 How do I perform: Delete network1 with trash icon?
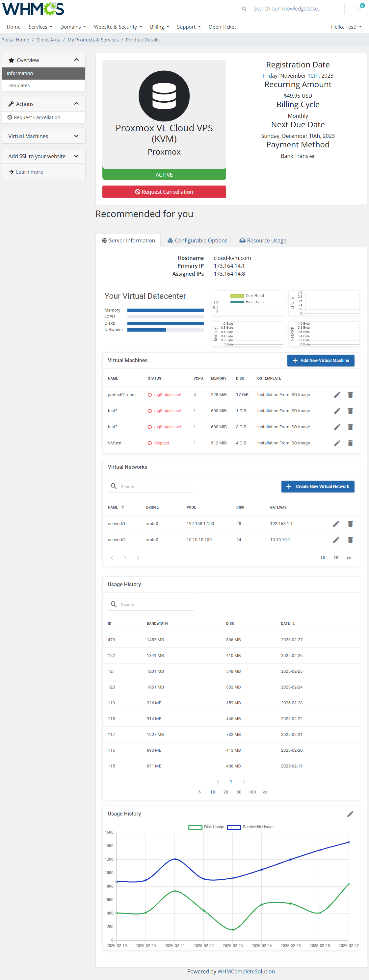click(350, 524)
